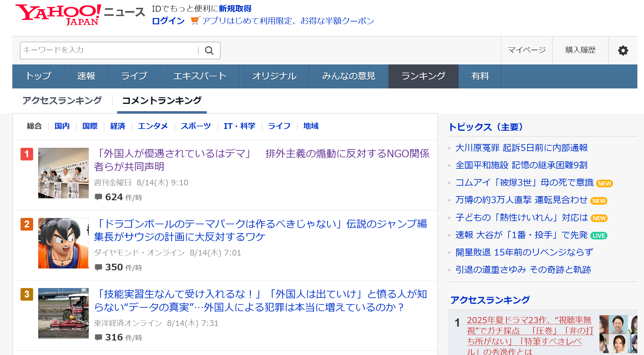Open 購入履歴
The image size is (644, 355).
pos(581,50)
